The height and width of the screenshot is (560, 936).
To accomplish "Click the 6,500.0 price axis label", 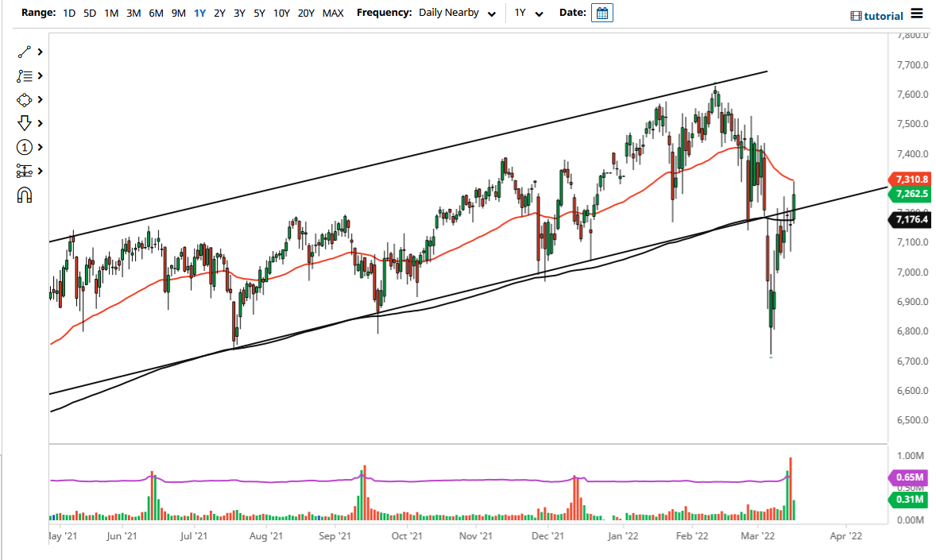I will point(913,420).
